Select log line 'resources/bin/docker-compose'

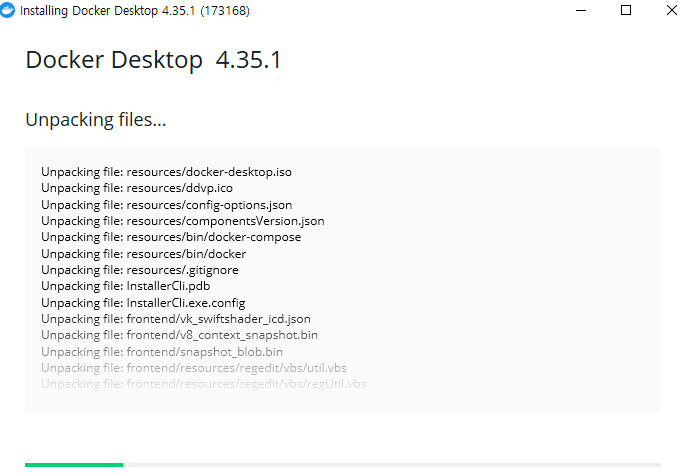tap(171, 237)
